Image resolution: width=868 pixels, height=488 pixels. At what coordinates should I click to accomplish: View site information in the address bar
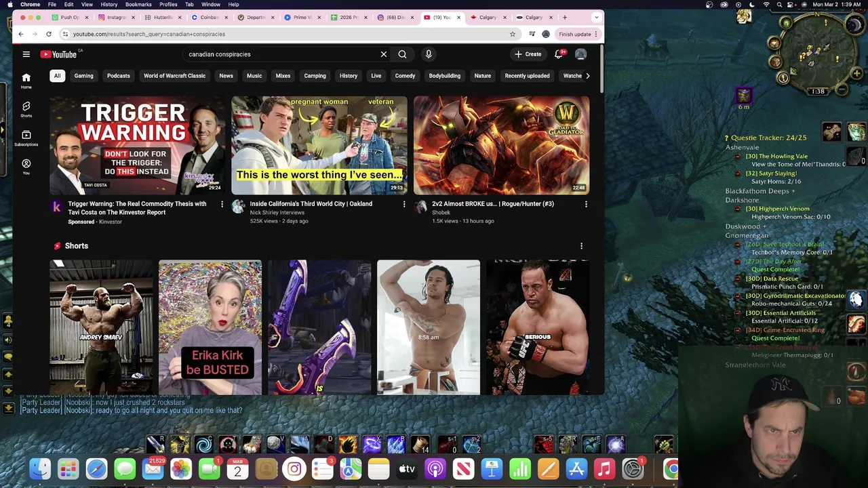65,34
